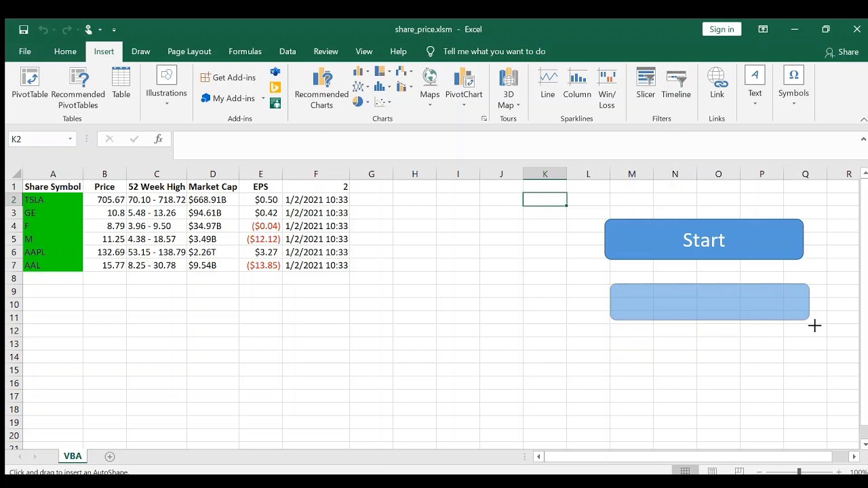Insert a Slicer filter

coord(646,84)
